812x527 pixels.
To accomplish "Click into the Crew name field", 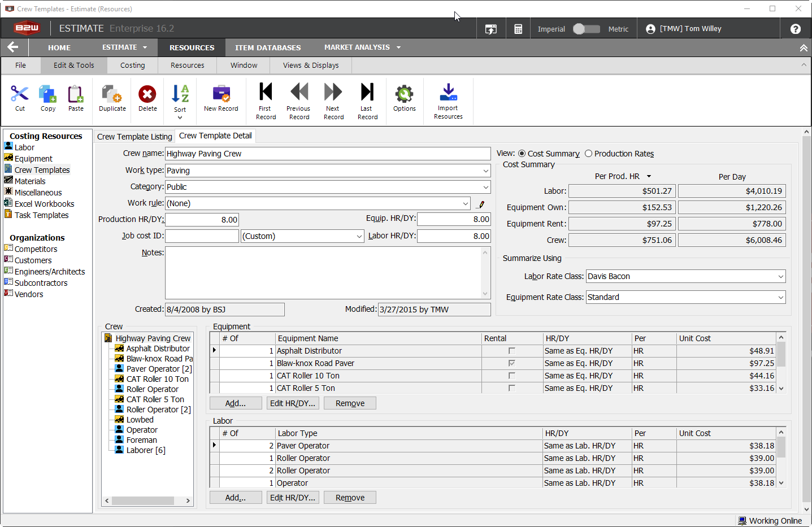I will tap(328, 154).
